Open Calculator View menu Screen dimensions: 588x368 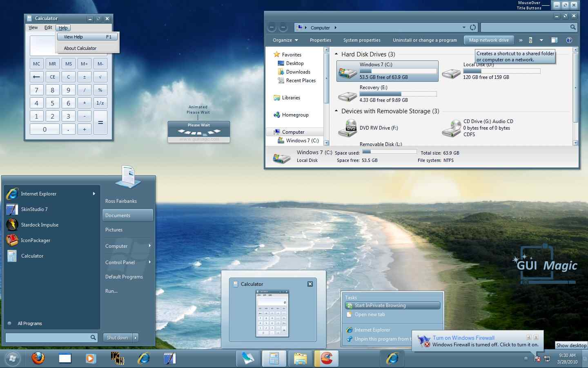[x=33, y=28]
